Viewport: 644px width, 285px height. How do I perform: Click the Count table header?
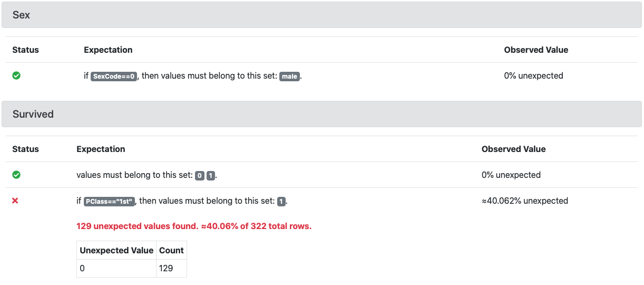point(171,250)
